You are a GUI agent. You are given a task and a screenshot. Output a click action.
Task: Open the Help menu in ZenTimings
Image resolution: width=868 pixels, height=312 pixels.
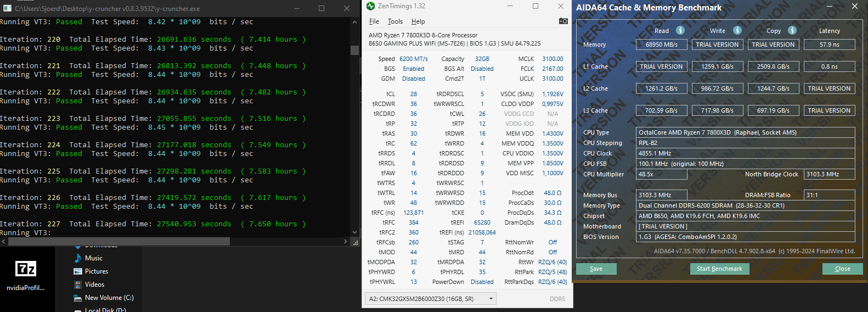tap(418, 21)
